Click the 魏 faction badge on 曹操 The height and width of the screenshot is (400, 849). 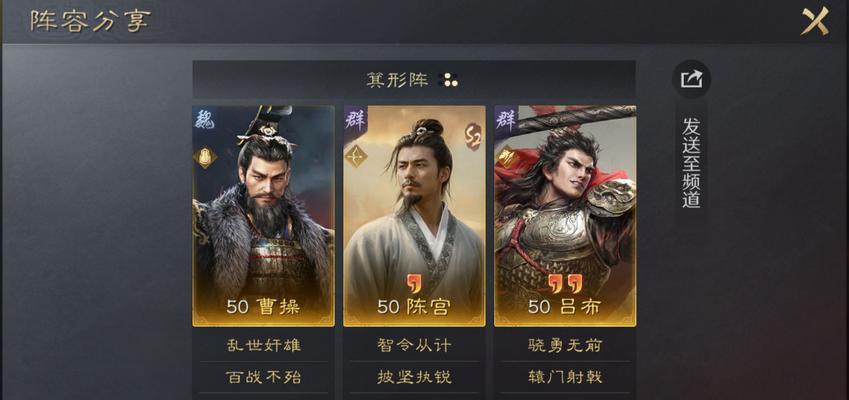point(204,119)
